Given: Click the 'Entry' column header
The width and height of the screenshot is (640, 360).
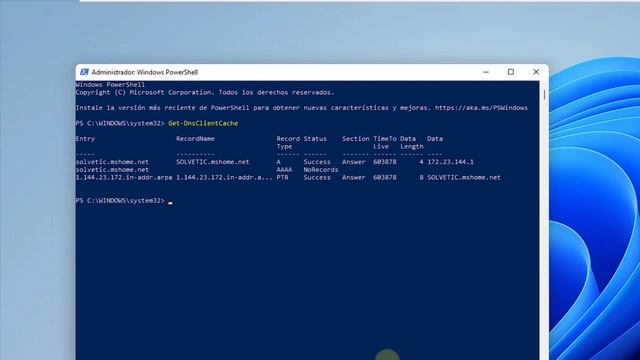Looking at the screenshot, I should coord(85,139).
